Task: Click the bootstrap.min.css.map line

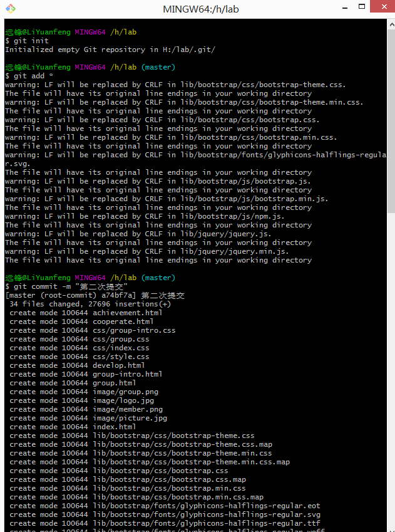Action: [x=136, y=497]
